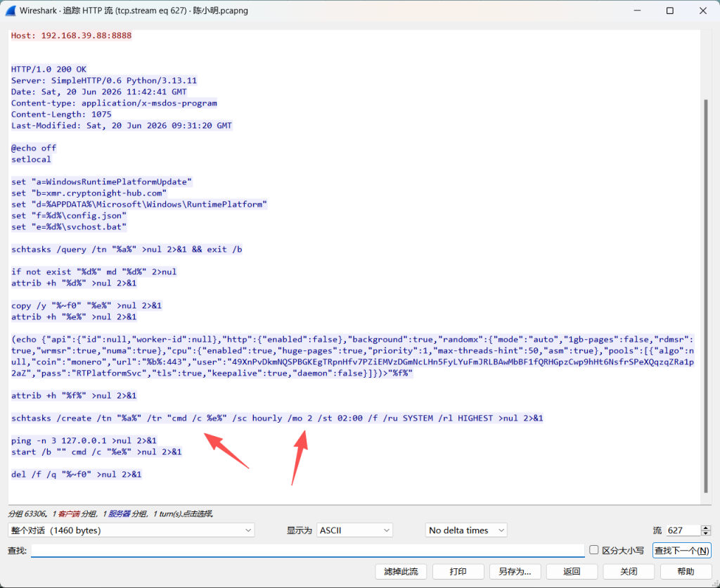Click the start /b cmd /c line
720x588 pixels.
[x=96, y=452]
